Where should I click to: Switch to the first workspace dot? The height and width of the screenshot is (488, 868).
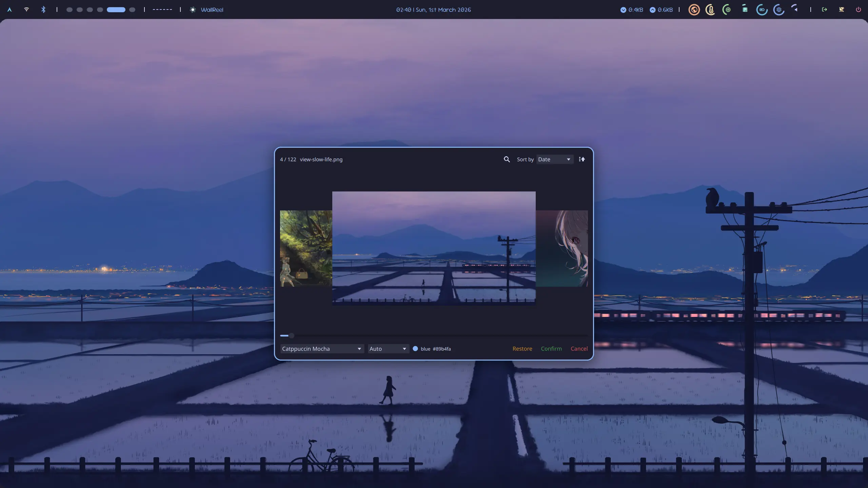[x=70, y=9]
